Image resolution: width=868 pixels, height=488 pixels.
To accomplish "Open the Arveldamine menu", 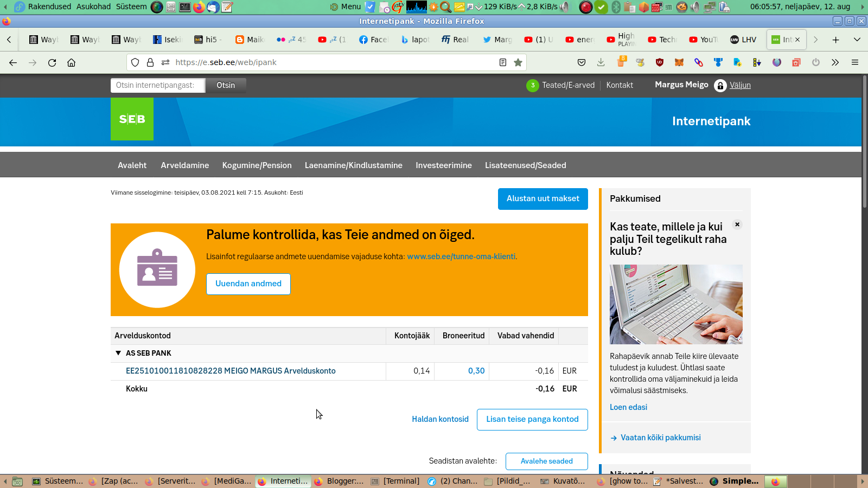I will pyautogui.click(x=185, y=165).
